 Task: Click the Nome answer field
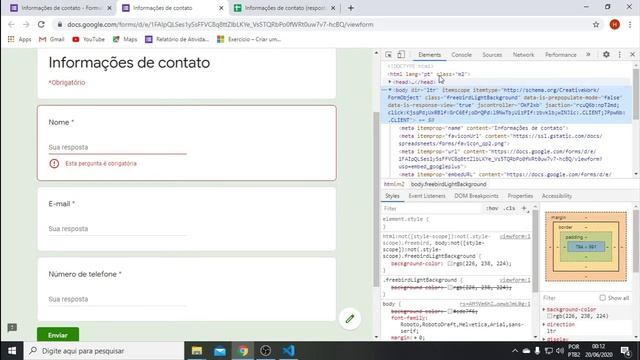(x=118, y=147)
